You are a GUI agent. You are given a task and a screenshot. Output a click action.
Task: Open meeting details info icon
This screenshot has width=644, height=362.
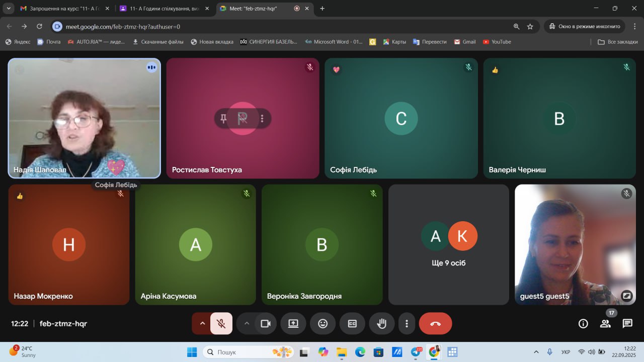(x=583, y=324)
